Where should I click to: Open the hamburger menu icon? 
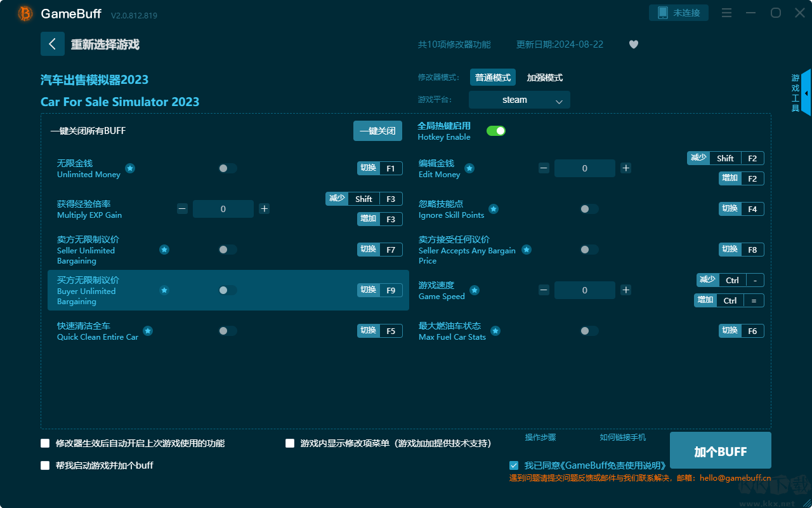tap(727, 13)
